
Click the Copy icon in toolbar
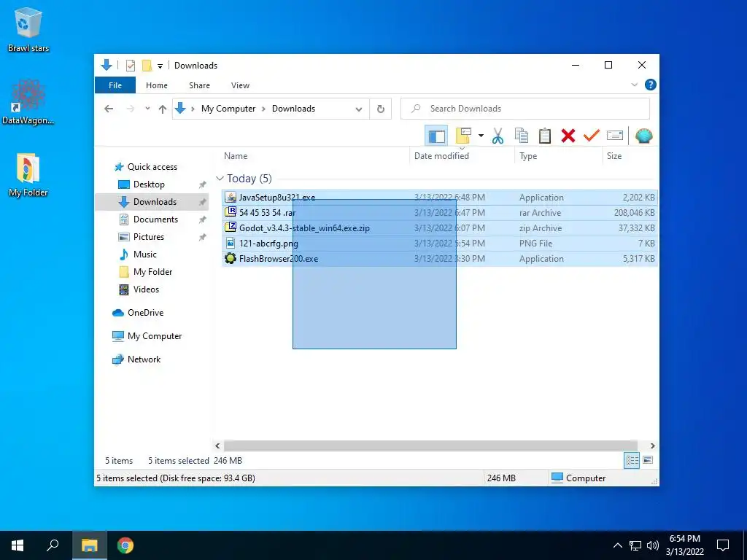[521, 136]
